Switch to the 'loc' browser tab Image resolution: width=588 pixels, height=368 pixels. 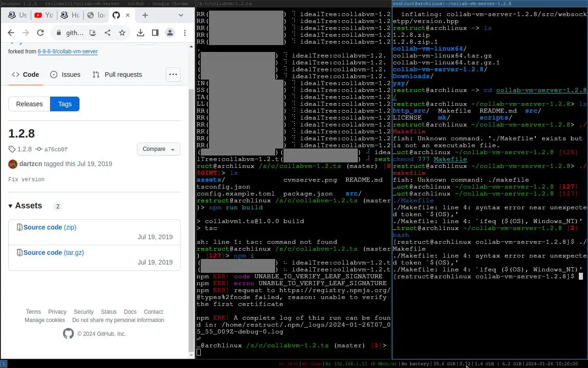(x=96, y=15)
